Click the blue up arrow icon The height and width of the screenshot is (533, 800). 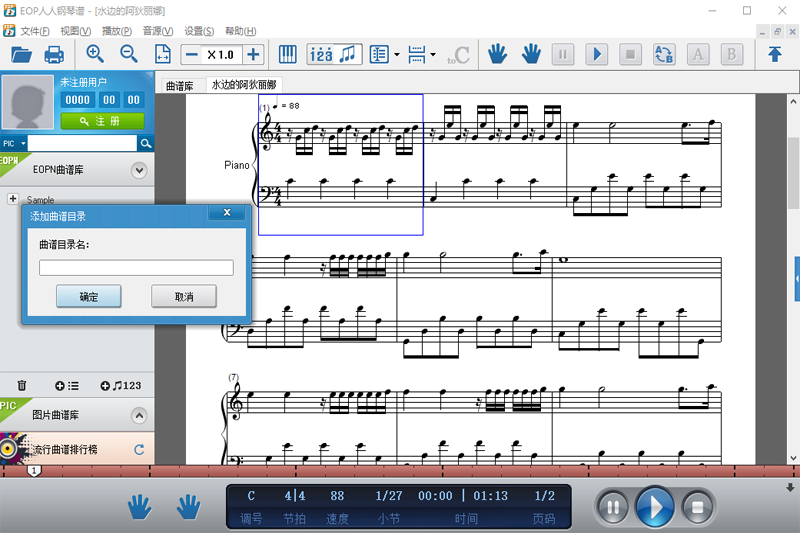pos(774,54)
